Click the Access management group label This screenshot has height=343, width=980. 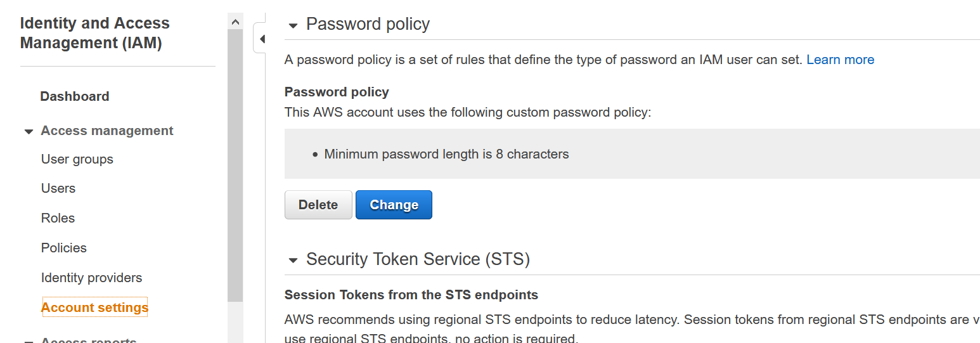tap(107, 131)
